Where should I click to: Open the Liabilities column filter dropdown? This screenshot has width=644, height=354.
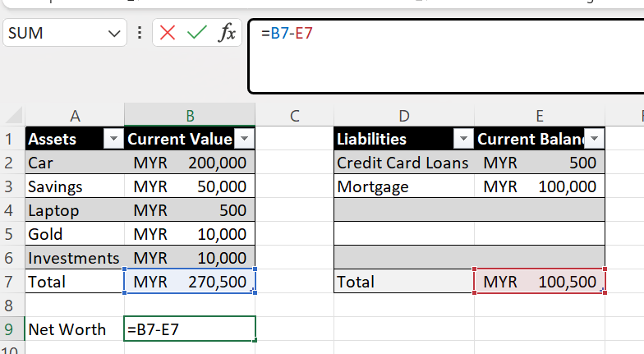[x=463, y=139]
